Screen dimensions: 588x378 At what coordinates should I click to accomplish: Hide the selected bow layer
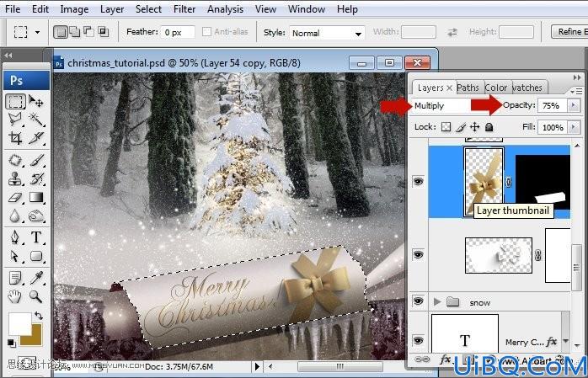click(418, 182)
